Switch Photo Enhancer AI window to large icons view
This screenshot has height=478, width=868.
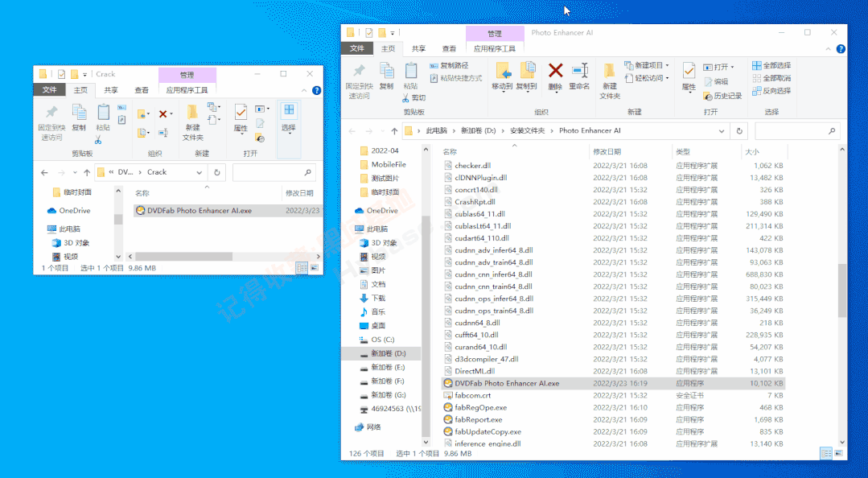coord(838,454)
